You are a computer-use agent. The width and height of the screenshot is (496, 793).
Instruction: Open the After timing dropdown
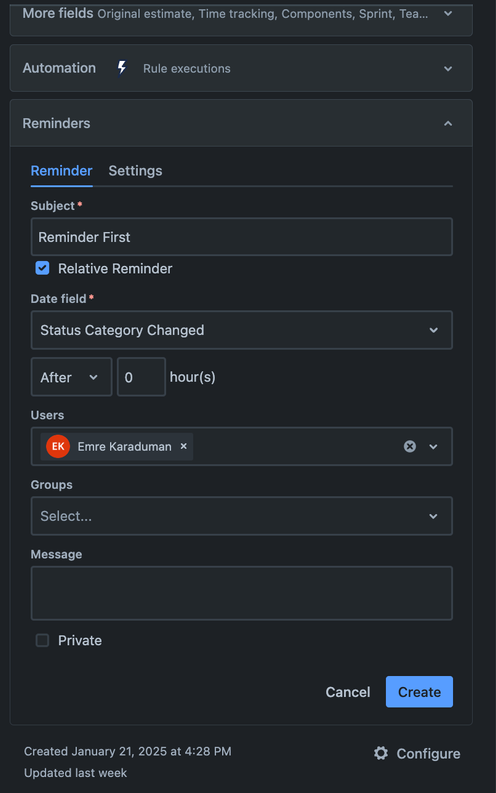(x=71, y=377)
